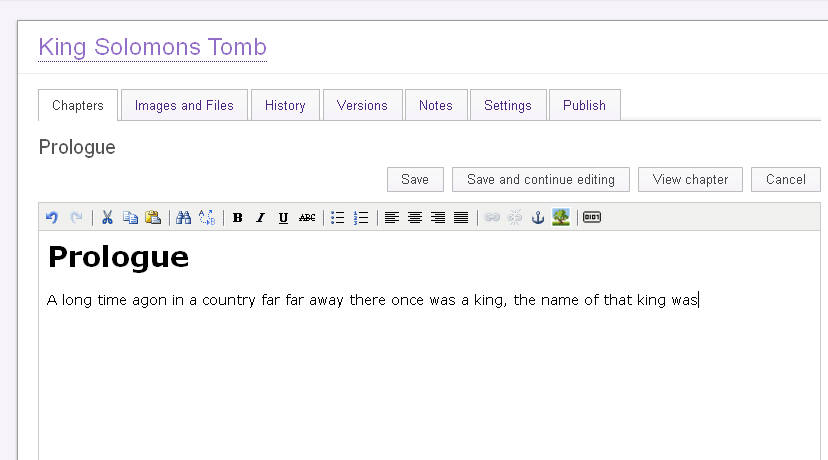The width and height of the screenshot is (828, 460).
Task: Insert a bulleted list
Action: (x=338, y=217)
